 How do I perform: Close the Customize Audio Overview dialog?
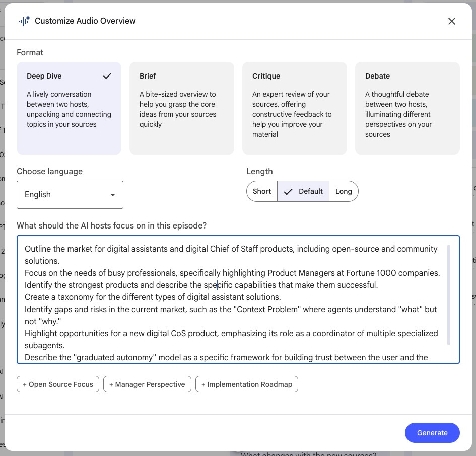click(451, 21)
